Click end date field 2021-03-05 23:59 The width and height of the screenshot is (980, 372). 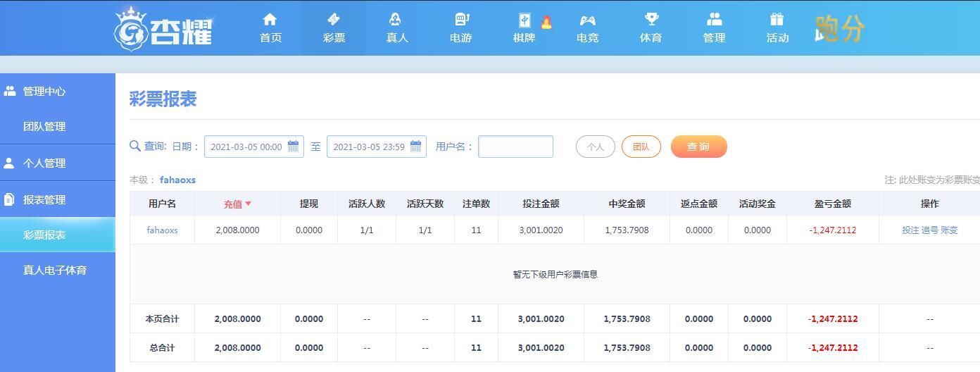click(x=377, y=147)
